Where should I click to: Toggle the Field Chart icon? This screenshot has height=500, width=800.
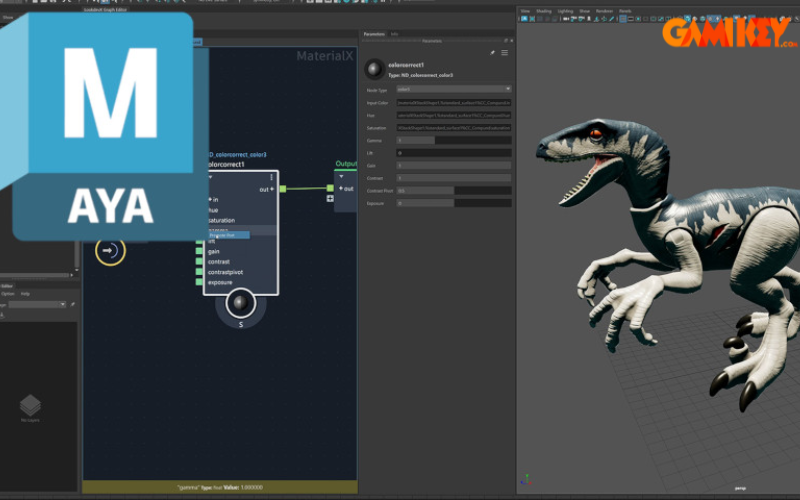(653, 19)
